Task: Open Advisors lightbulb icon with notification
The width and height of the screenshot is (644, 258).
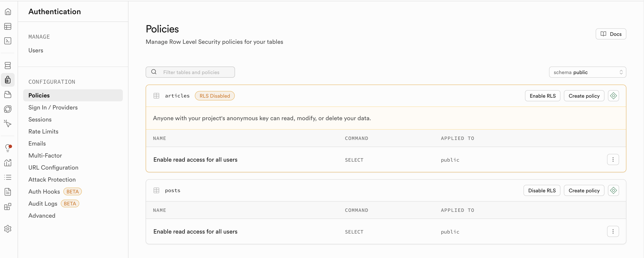Action: tap(8, 148)
